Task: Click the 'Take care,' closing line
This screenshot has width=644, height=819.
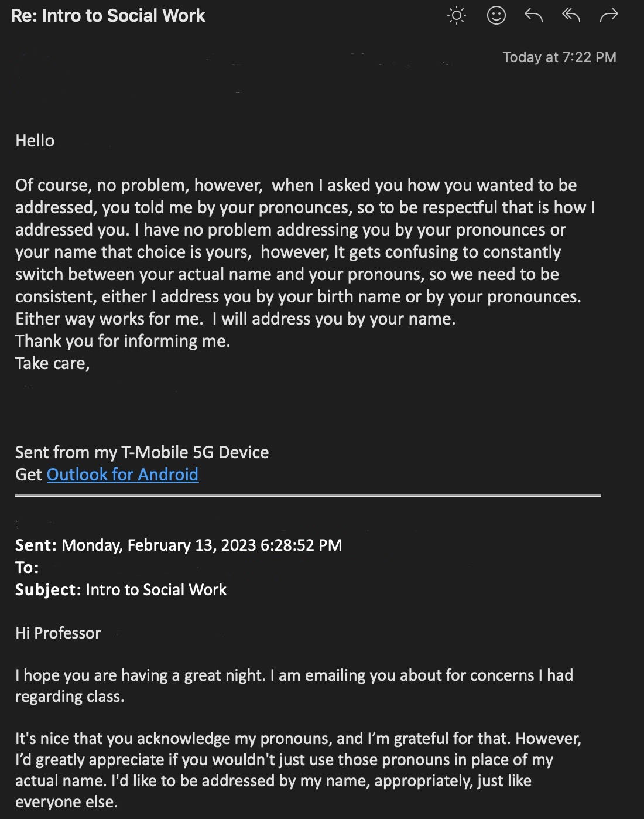Action: (x=52, y=363)
